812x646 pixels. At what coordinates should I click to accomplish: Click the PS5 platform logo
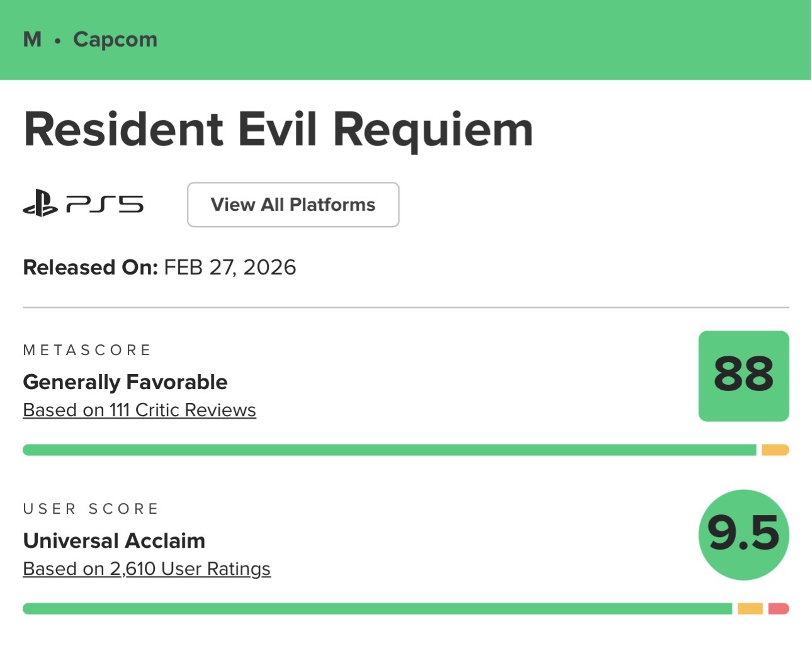pos(83,204)
